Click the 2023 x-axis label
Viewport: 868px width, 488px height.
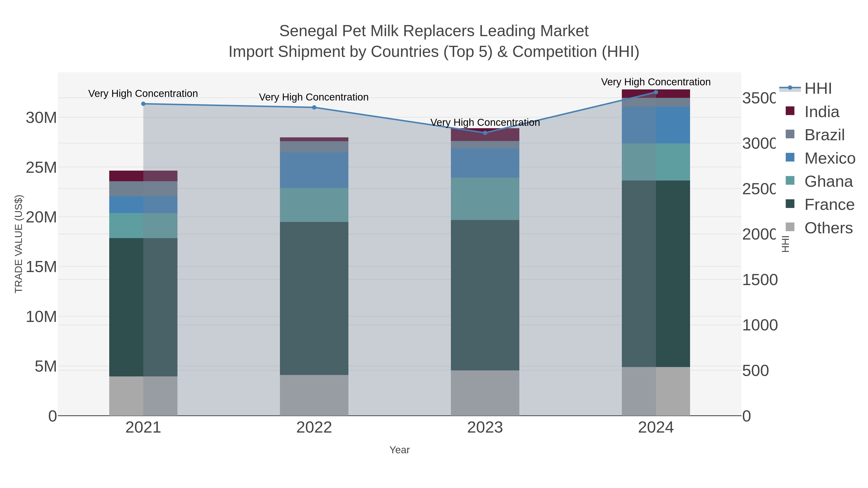pos(485,428)
